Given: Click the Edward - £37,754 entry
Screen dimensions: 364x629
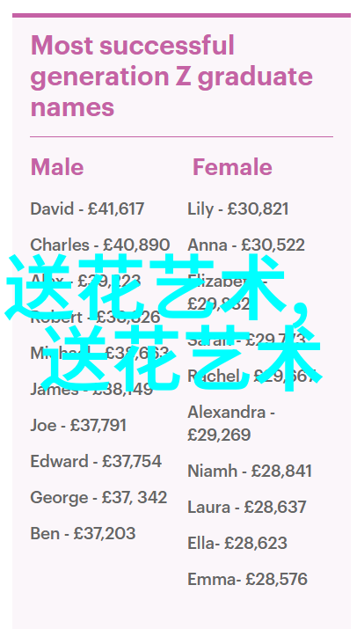Looking at the screenshot, I should pyautogui.click(x=96, y=461).
